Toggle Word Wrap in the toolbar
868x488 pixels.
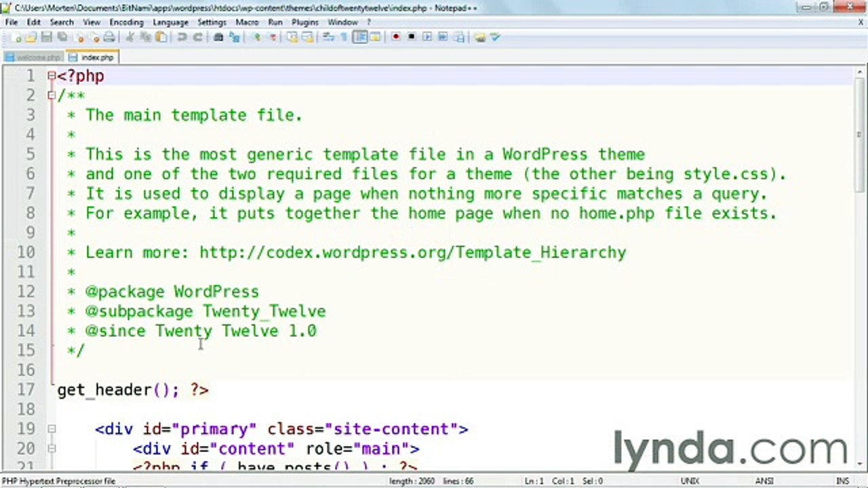(328, 37)
